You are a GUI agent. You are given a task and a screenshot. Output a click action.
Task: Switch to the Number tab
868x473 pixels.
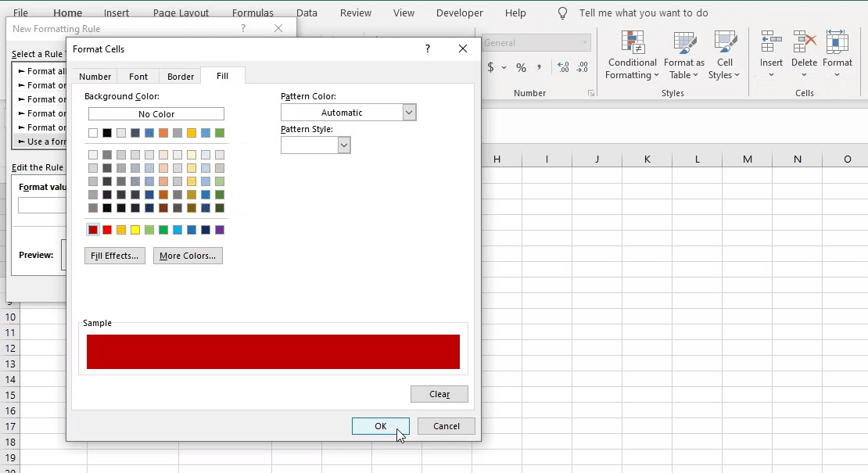click(95, 77)
